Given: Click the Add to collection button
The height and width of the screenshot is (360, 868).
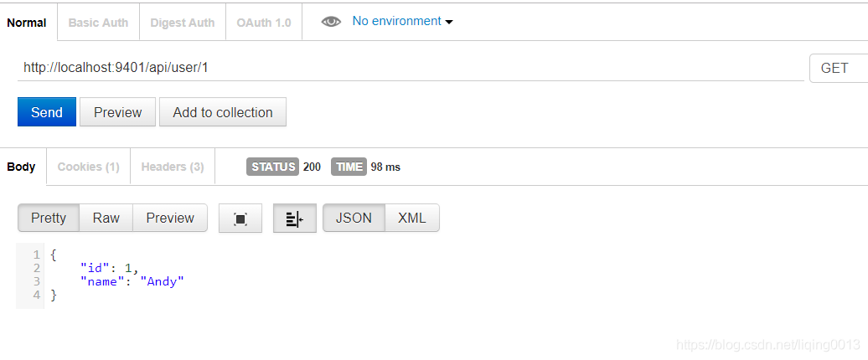Looking at the screenshot, I should click(x=223, y=112).
